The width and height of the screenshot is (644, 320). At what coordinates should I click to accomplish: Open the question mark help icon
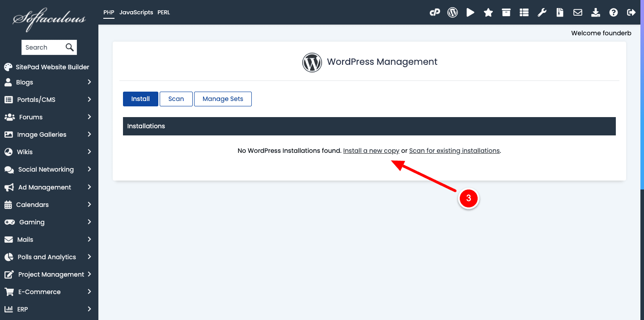tap(614, 13)
